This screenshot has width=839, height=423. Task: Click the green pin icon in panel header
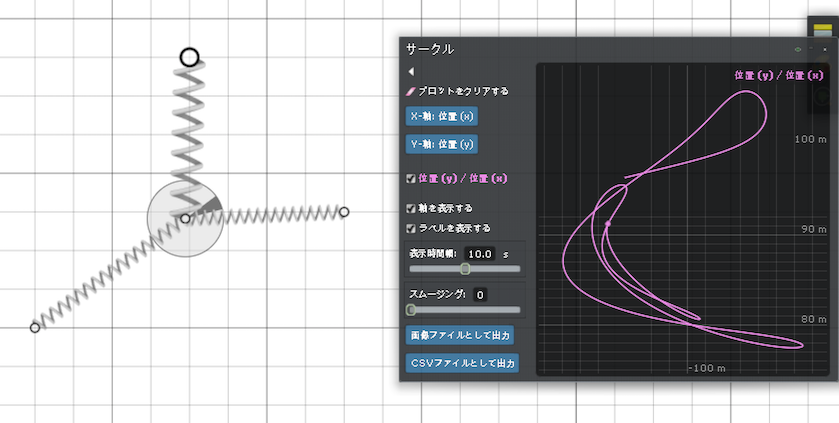(797, 48)
